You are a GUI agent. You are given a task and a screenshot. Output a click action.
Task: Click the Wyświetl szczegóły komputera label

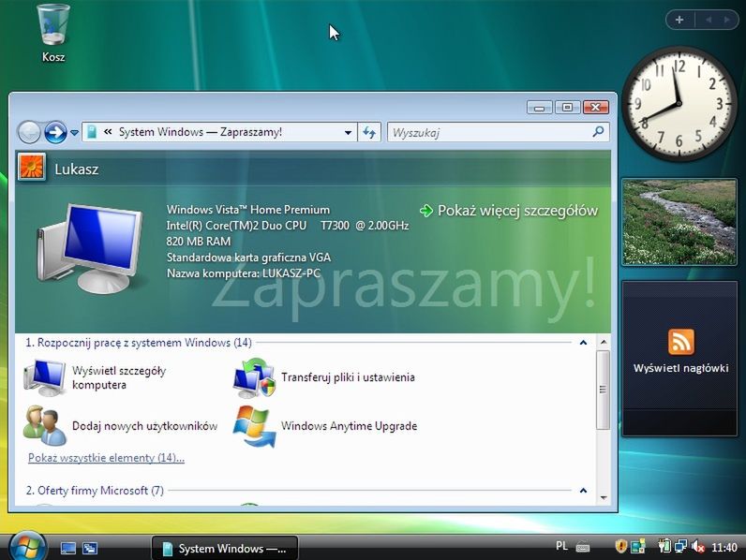tap(119, 377)
